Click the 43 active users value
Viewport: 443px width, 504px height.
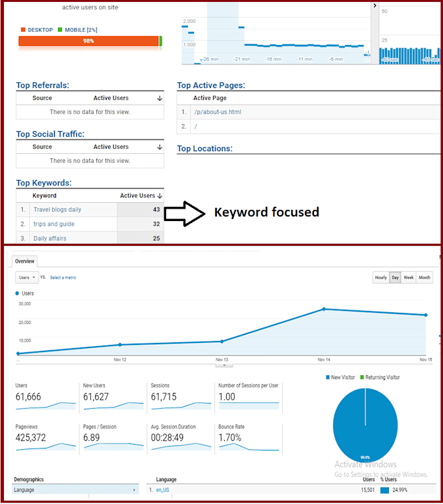156,209
